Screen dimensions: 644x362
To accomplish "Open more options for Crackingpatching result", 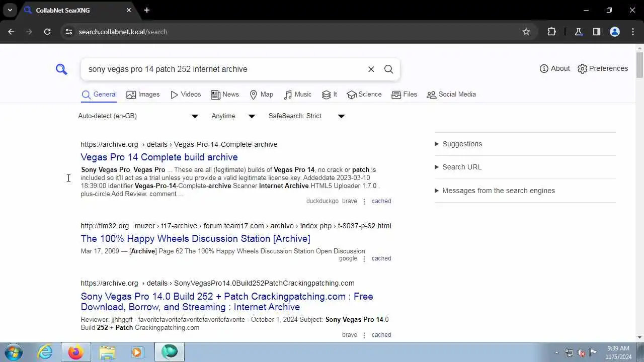I will 364,335.
